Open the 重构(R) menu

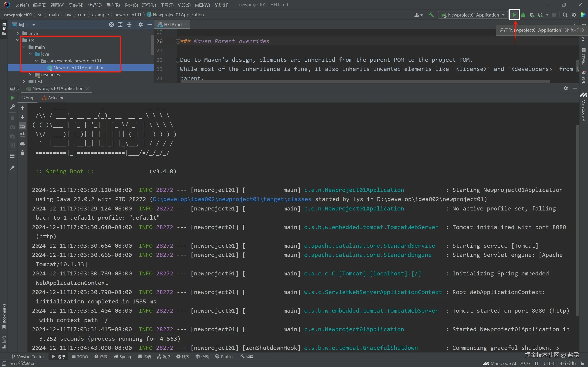(x=113, y=5)
